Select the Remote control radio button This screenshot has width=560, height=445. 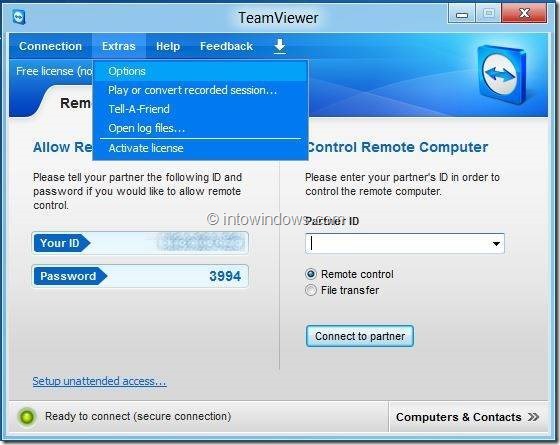coord(311,274)
